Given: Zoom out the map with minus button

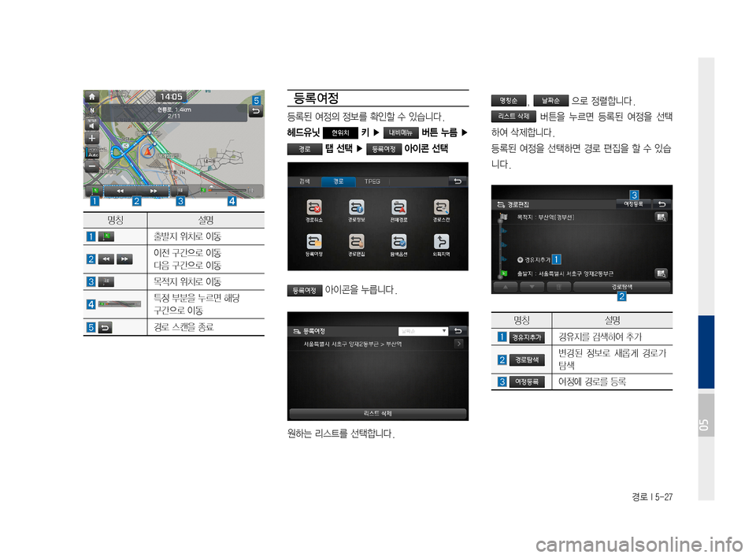Looking at the screenshot, I should pyautogui.click(x=91, y=166).
